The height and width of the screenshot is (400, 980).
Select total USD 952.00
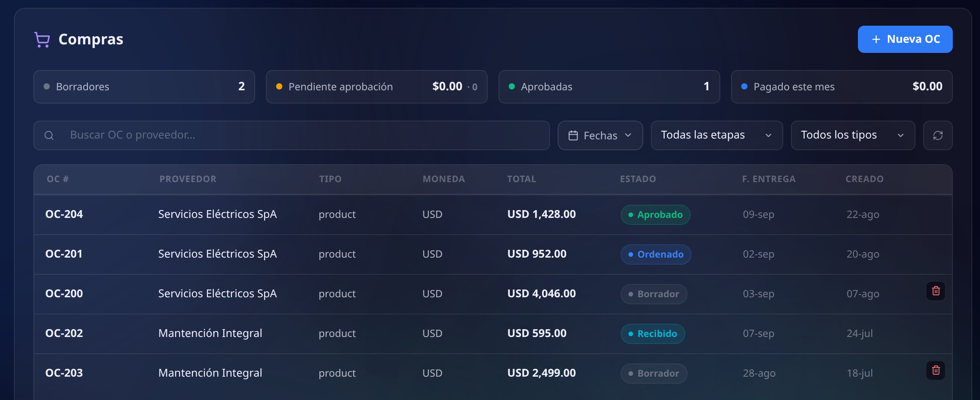coord(537,254)
